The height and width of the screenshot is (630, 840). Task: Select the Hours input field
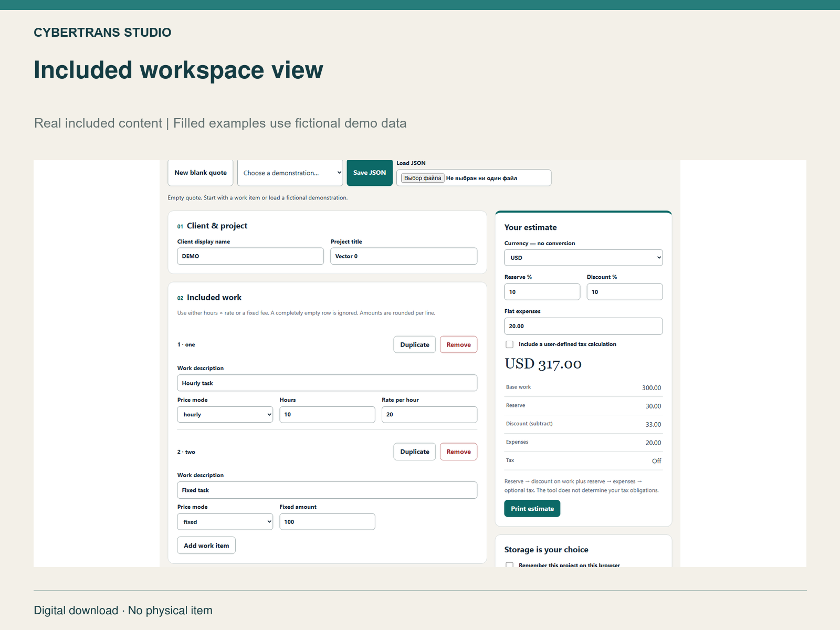(x=327, y=415)
